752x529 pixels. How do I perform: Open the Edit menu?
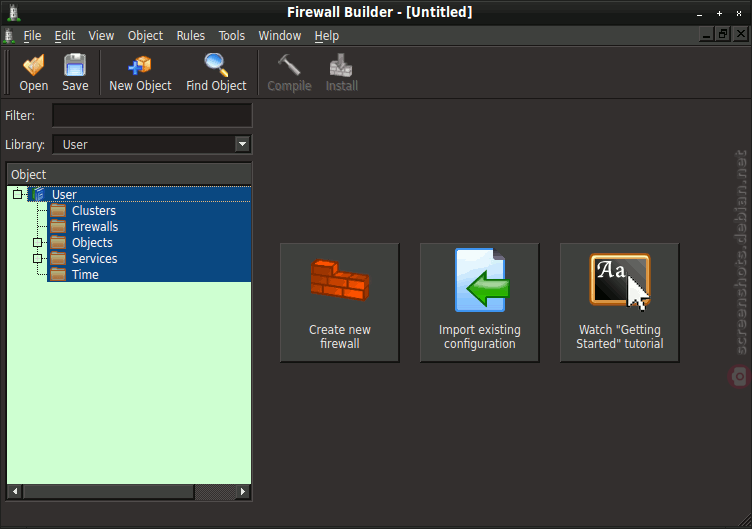[65, 36]
